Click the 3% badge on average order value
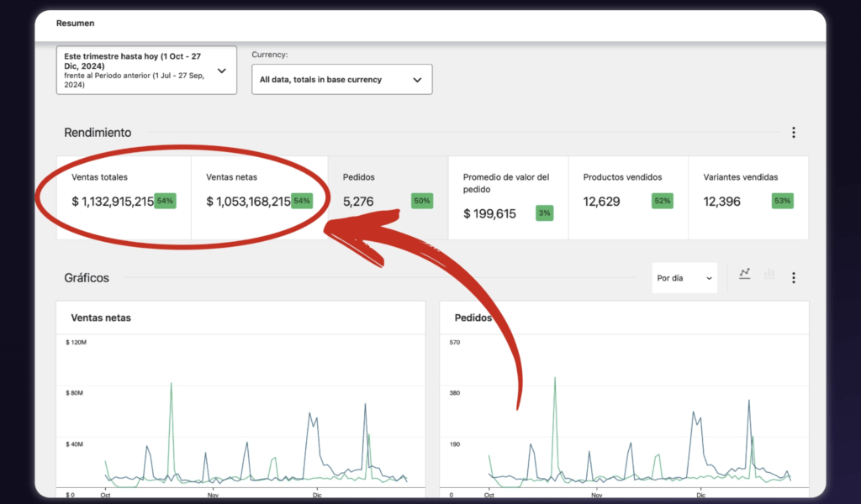Screen dimensions: 861x504 (x=544, y=213)
